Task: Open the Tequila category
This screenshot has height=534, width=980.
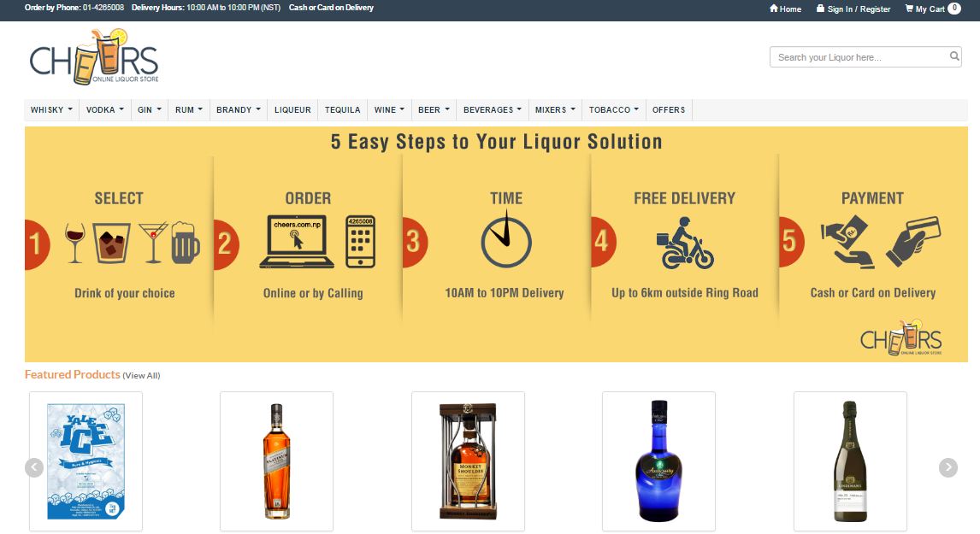Action: [343, 109]
